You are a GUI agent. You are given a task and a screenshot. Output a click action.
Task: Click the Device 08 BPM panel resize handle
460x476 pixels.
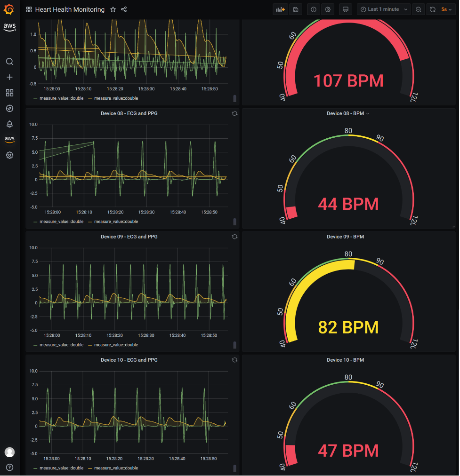pyautogui.click(x=453, y=226)
